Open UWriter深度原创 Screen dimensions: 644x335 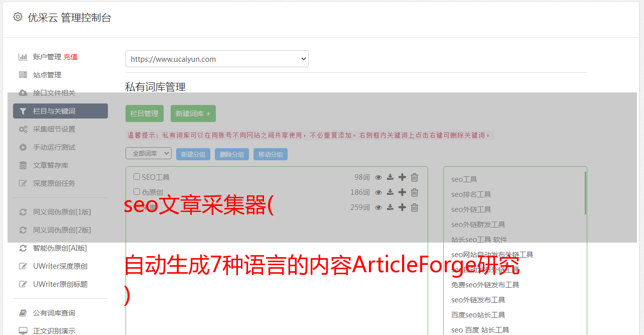[x=60, y=266]
